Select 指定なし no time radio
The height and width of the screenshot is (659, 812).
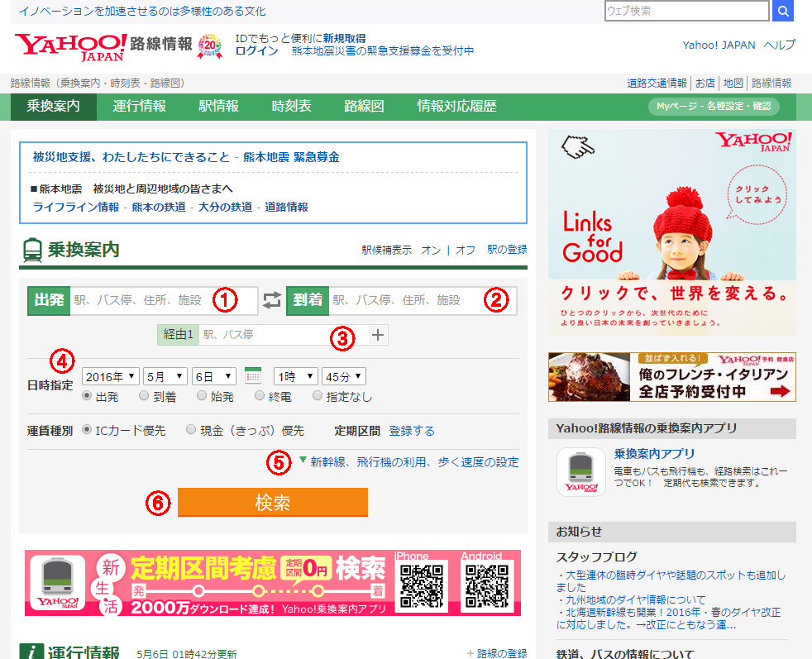(318, 396)
